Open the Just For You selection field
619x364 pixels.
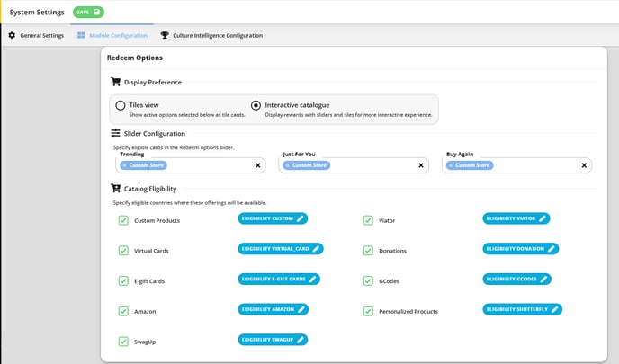tap(354, 165)
